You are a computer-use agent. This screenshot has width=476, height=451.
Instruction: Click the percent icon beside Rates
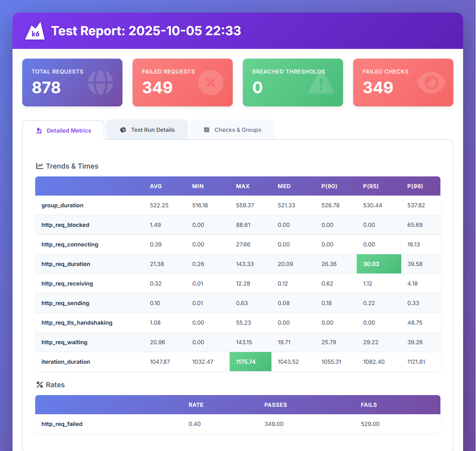pos(40,385)
